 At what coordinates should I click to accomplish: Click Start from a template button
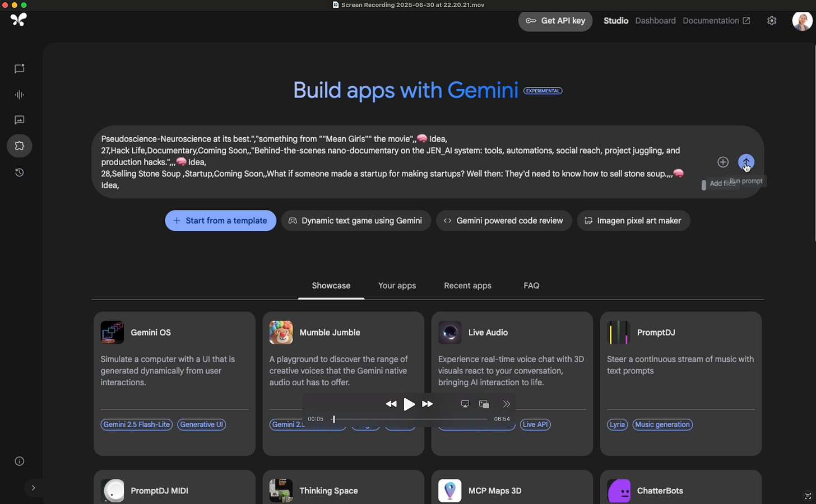click(220, 221)
